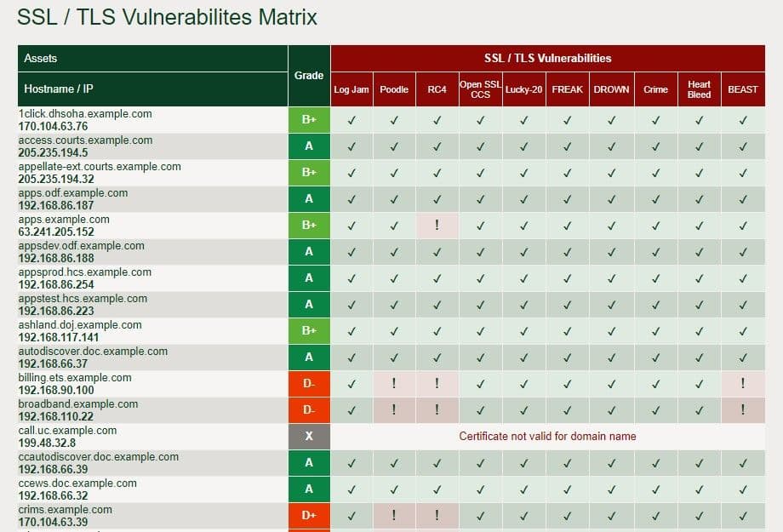Click the RC4 alert icon for crims.example.com
The height and width of the screenshot is (532, 783).
click(437, 515)
